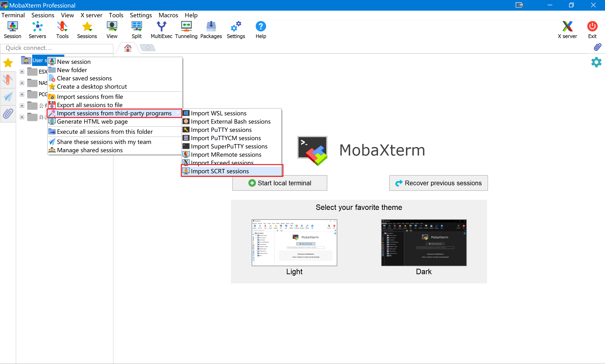Open the Macros menu
The height and width of the screenshot is (364, 605).
click(168, 15)
